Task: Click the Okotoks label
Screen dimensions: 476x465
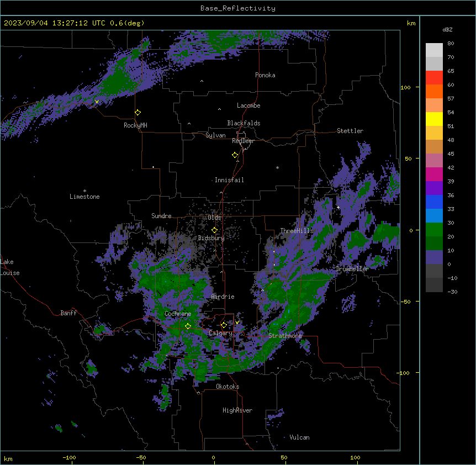Action: point(228,387)
